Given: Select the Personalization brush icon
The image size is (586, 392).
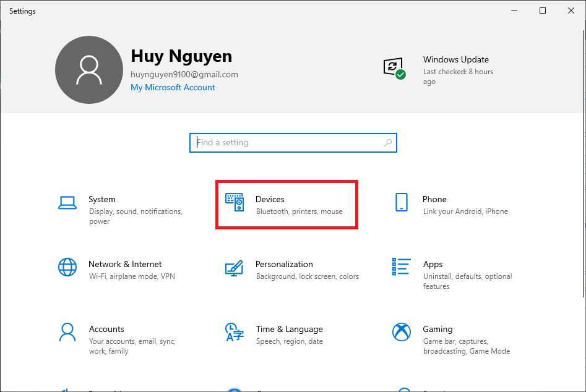Looking at the screenshot, I should (235, 267).
